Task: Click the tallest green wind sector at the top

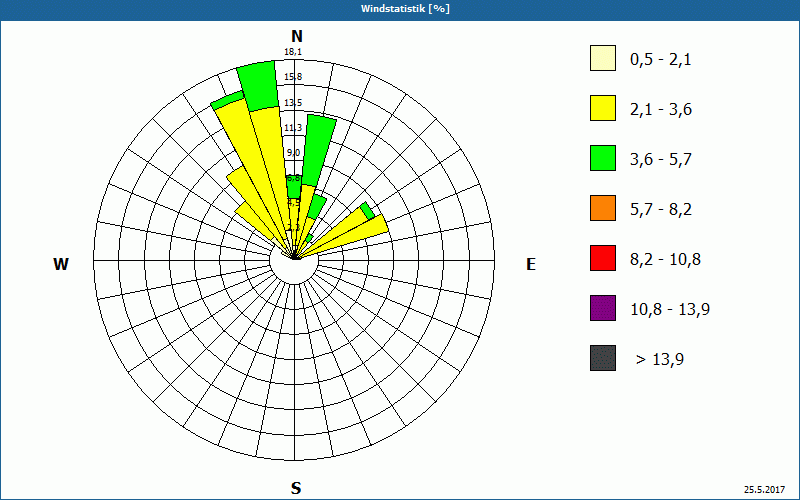Action: click(259, 85)
